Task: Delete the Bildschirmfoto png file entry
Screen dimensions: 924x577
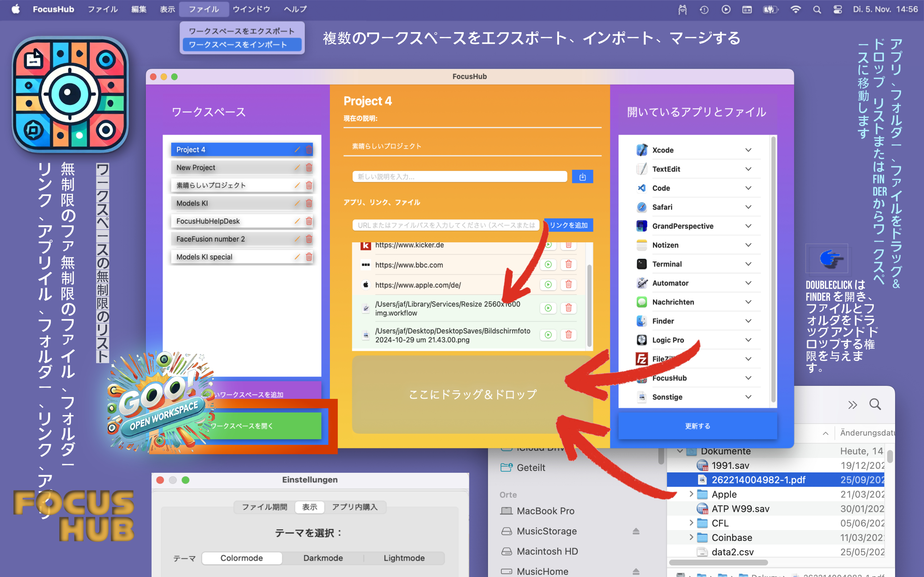Action: (568, 335)
